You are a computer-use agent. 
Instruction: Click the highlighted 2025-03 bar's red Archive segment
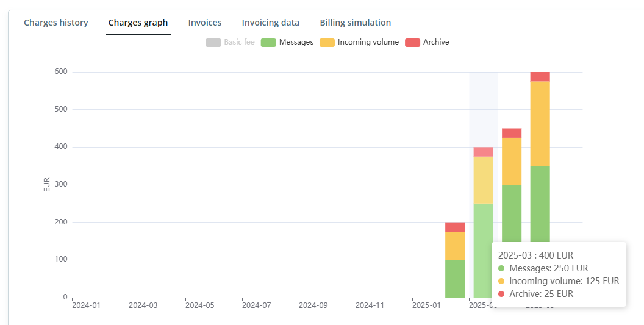(x=484, y=152)
